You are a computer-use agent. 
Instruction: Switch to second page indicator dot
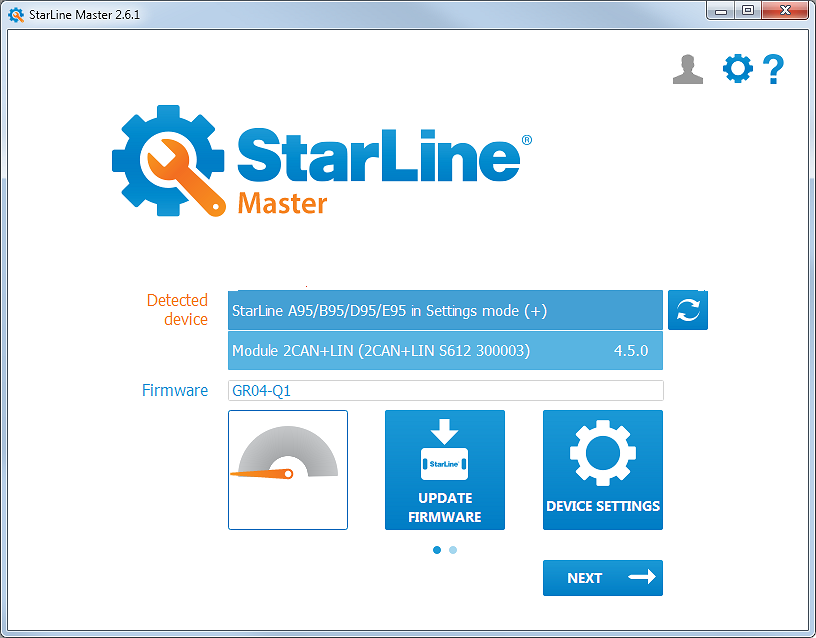pos(453,550)
